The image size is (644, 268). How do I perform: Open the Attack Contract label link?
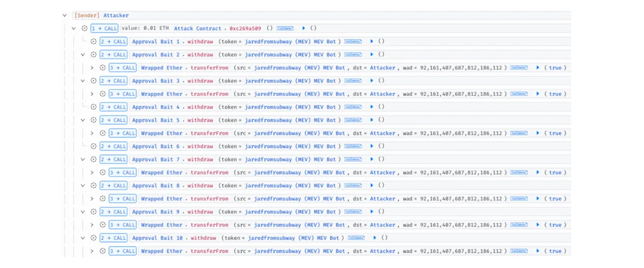(x=198, y=29)
